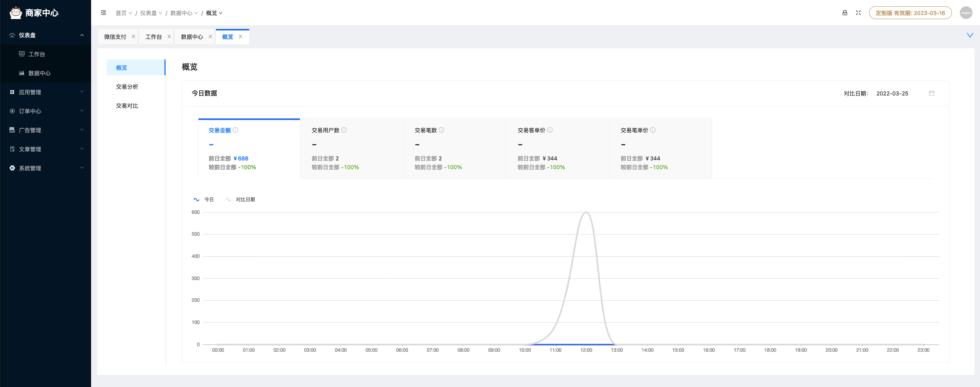This screenshot has height=387, width=980.
Task: Click the lock screen icon
Action: pyautogui.click(x=845, y=13)
